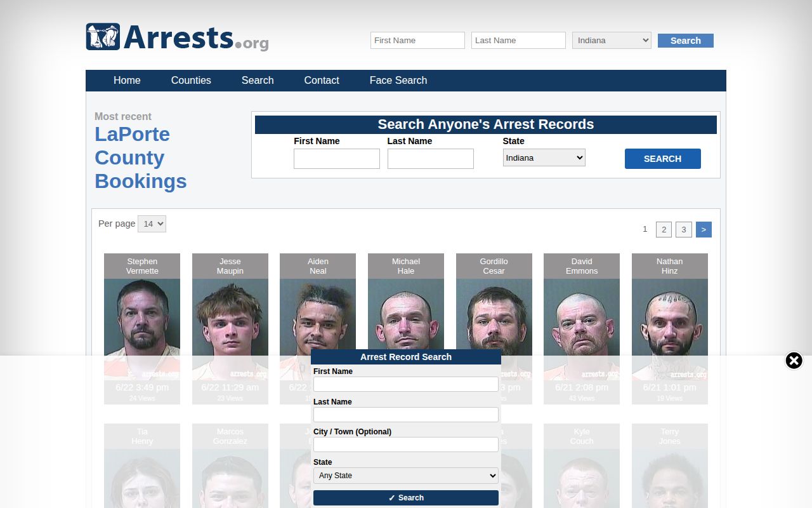This screenshot has width=812, height=508.
Task: Click the 6/21 1:01 pm booking time
Action: (670, 387)
